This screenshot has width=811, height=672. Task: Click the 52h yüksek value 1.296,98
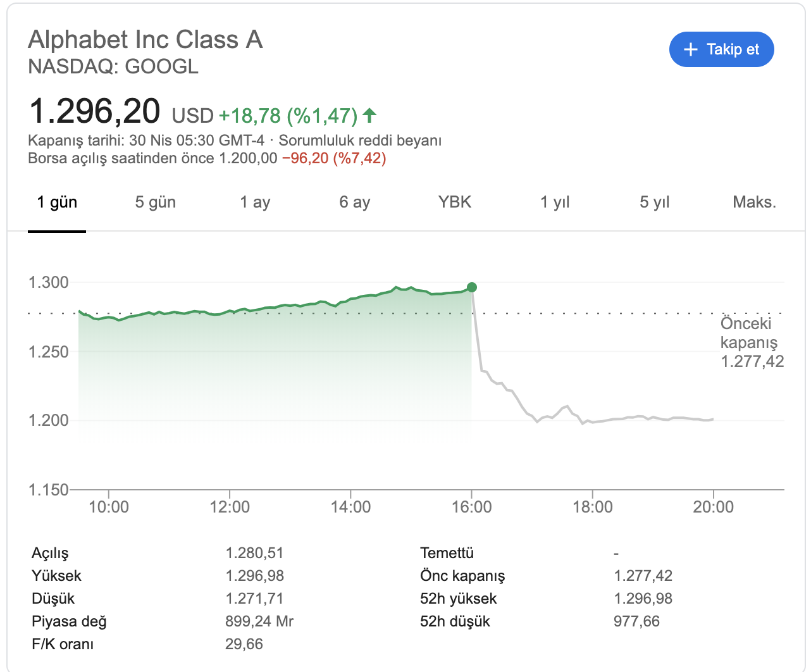pyautogui.click(x=643, y=599)
